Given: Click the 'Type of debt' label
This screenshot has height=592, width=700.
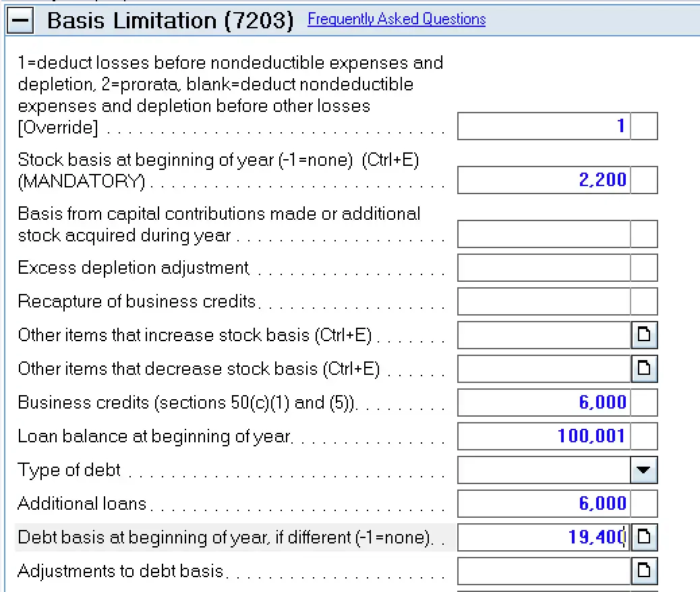Looking at the screenshot, I should [69, 470].
